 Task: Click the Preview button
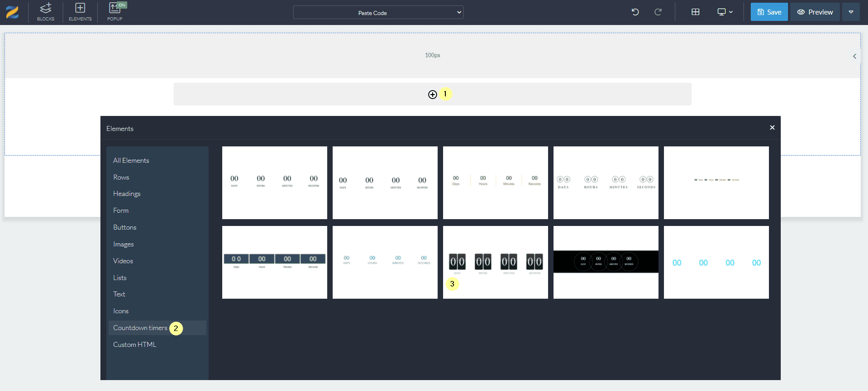[815, 12]
